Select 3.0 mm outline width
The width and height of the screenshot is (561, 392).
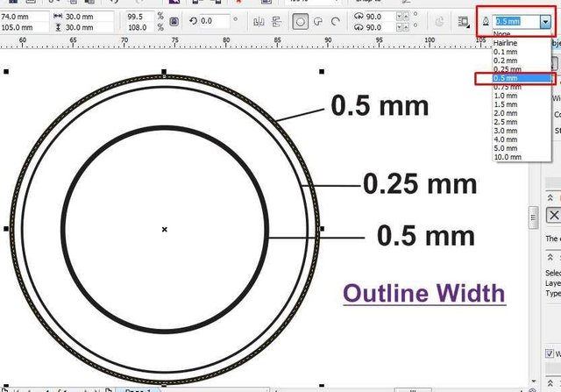[x=521, y=131]
